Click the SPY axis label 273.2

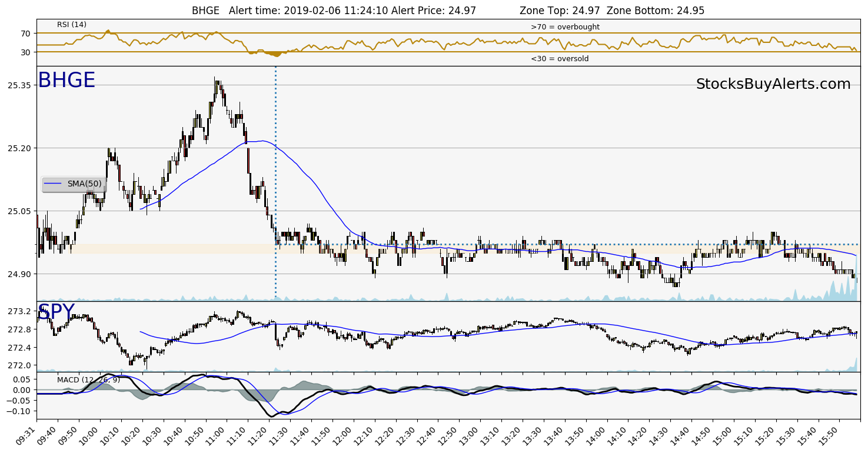click(19, 311)
